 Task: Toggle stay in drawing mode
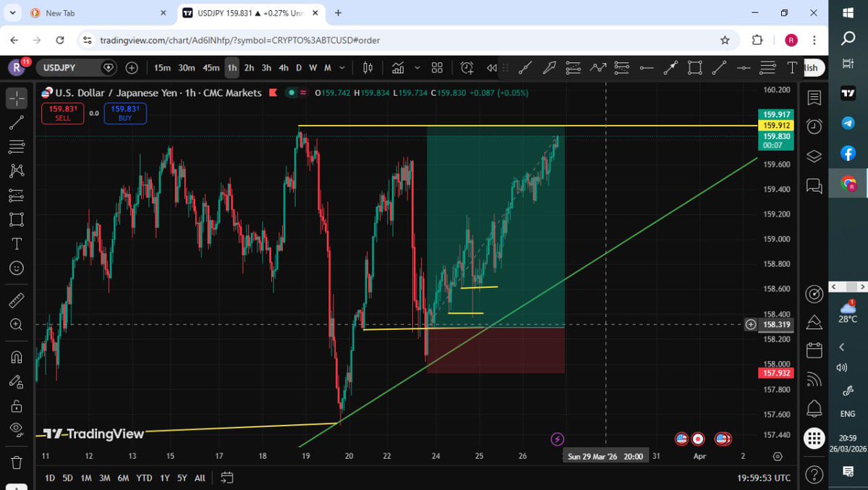point(17,381)
